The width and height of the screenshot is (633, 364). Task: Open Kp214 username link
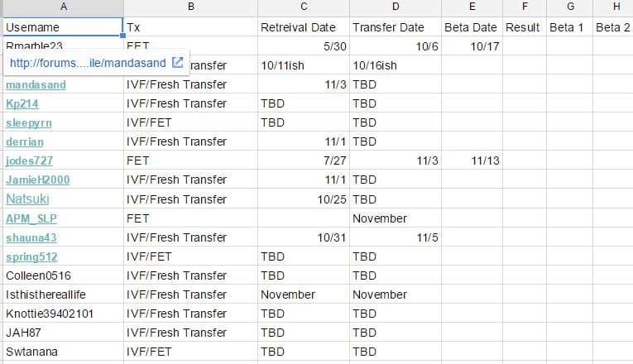(x=22, y=103)
